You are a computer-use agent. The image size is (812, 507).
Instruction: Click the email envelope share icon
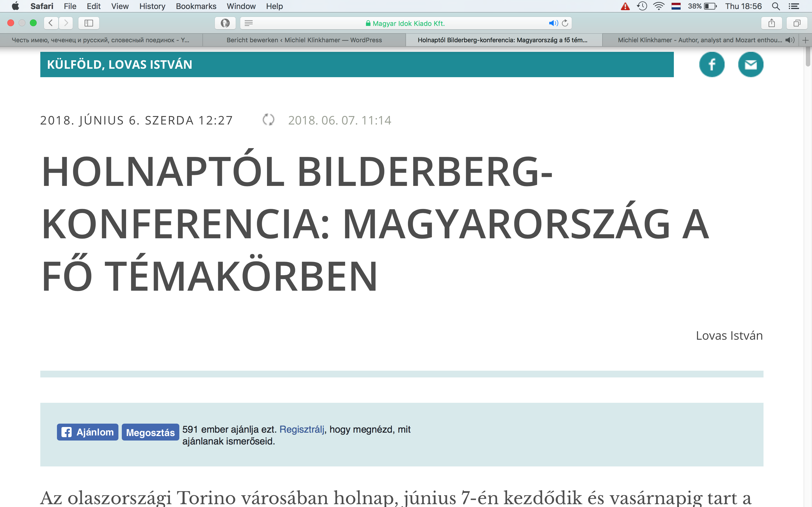click(750, 65)
